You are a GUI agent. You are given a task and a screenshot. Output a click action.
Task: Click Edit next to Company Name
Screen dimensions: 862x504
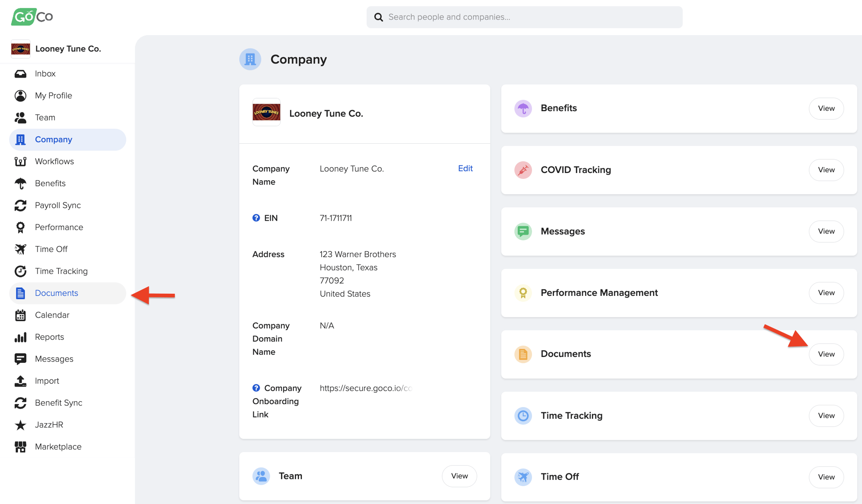pyautogui.click(x=465, y=168)
